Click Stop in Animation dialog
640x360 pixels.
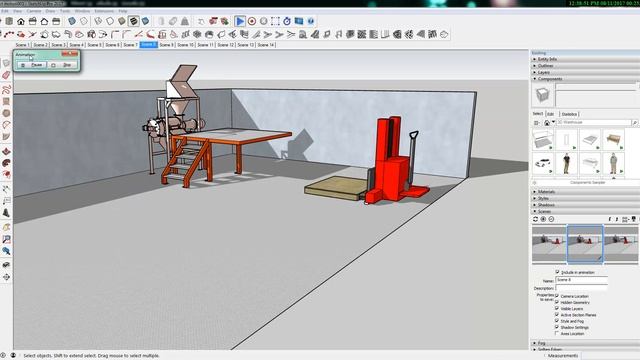pos(63,65)
